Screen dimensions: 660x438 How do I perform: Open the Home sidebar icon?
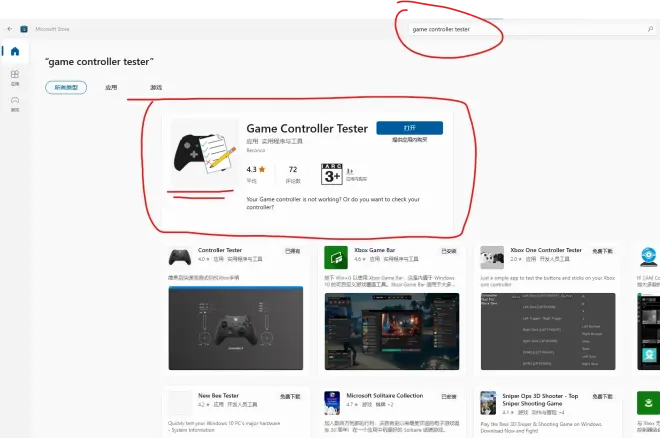15,51
